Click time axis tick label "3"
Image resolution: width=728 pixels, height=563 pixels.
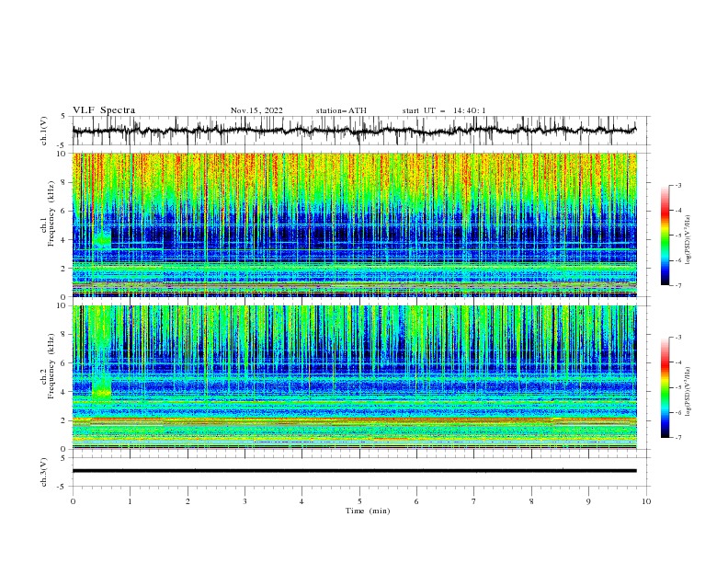click(245, 501)
